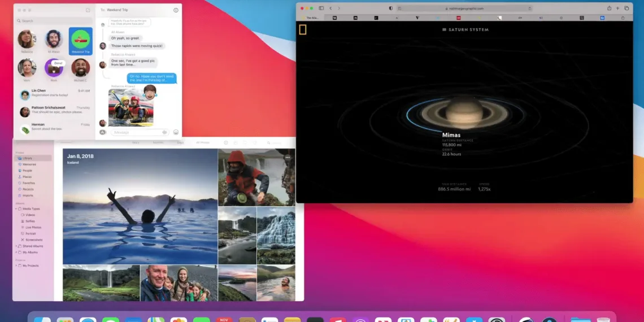This screenshot has height=322, width=644.
Task: Switch to the Months view in Photos
Action: (158, 142)
